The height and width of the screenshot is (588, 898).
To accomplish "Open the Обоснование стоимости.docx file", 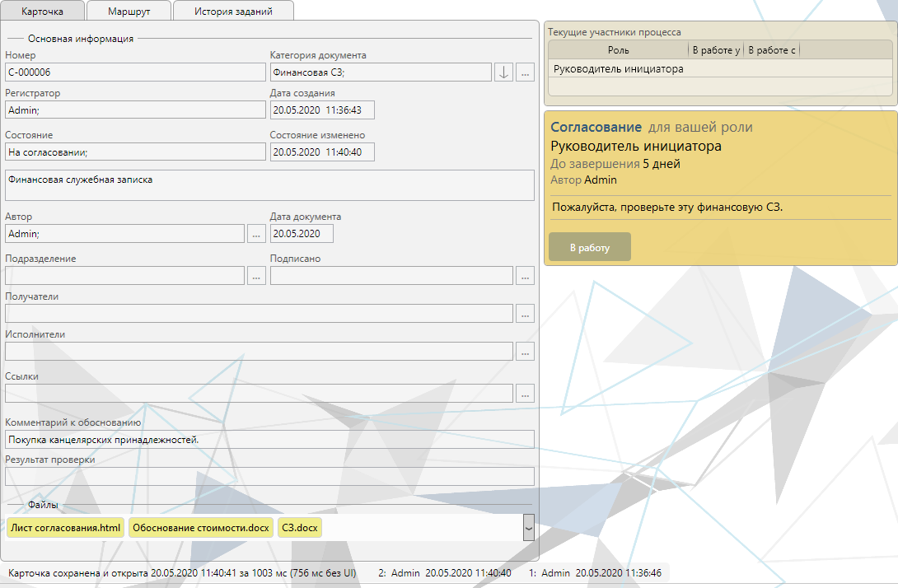I will [200, 527].
